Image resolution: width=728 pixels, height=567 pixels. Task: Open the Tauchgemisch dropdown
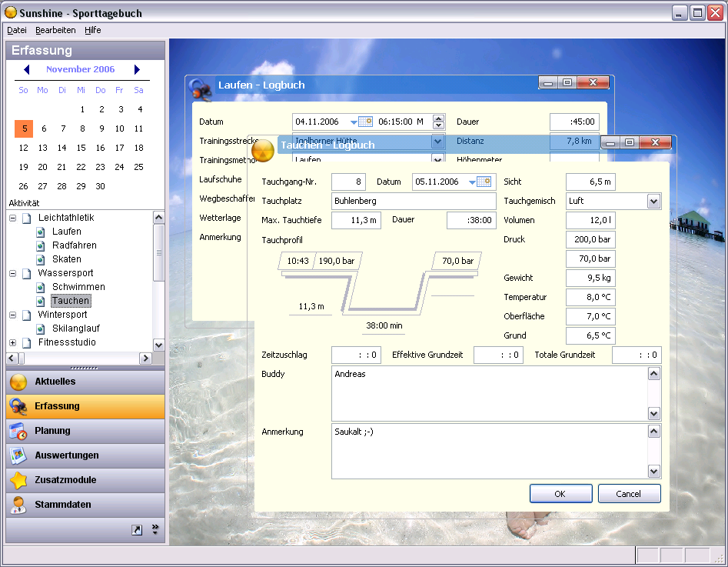point(653,201)
